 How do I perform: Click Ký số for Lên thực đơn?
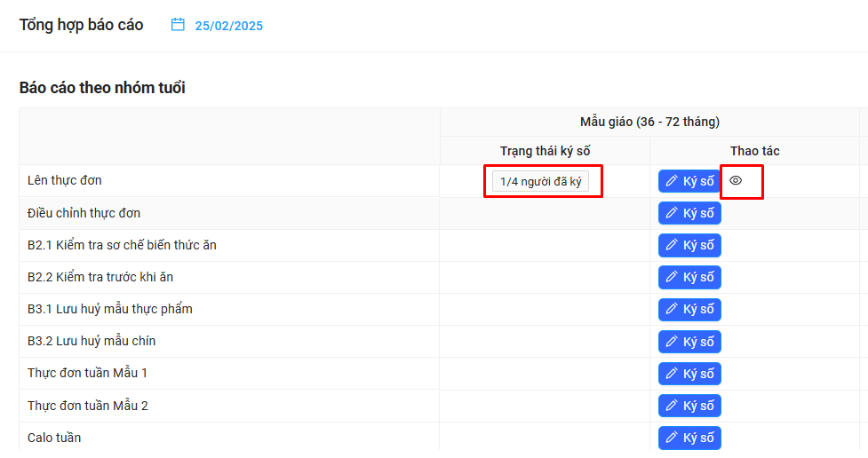click(689, 181)
